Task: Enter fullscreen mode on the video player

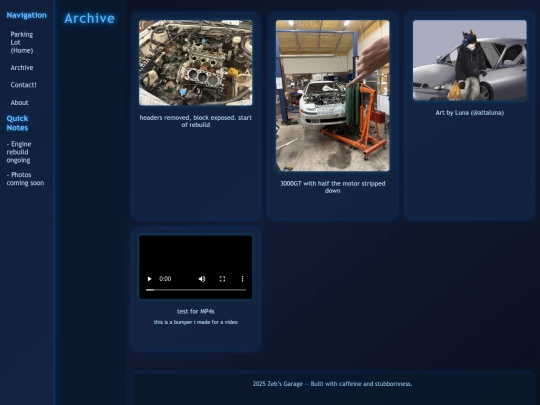Action: [x=222, y=279]
